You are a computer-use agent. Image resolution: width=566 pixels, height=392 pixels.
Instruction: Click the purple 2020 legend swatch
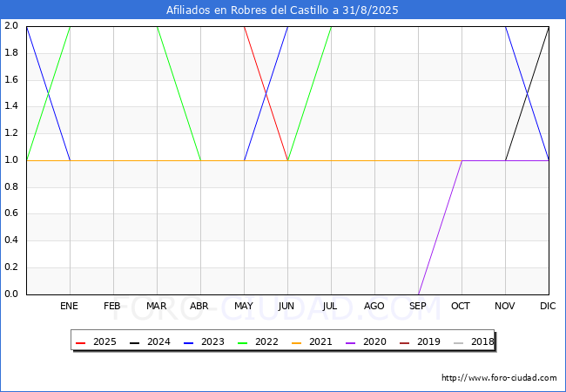click(x=351, y=343)
